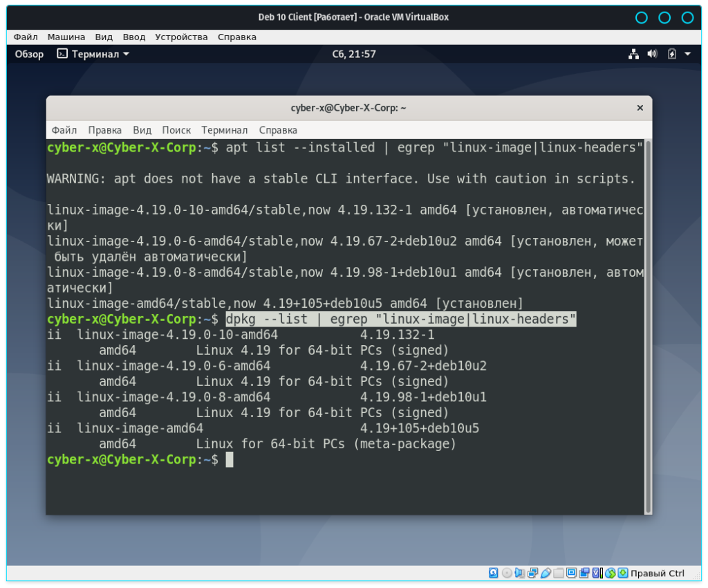Click the terminal's vertical scrollbar
Screen dimensions: 708x588
tap(647, 325)
